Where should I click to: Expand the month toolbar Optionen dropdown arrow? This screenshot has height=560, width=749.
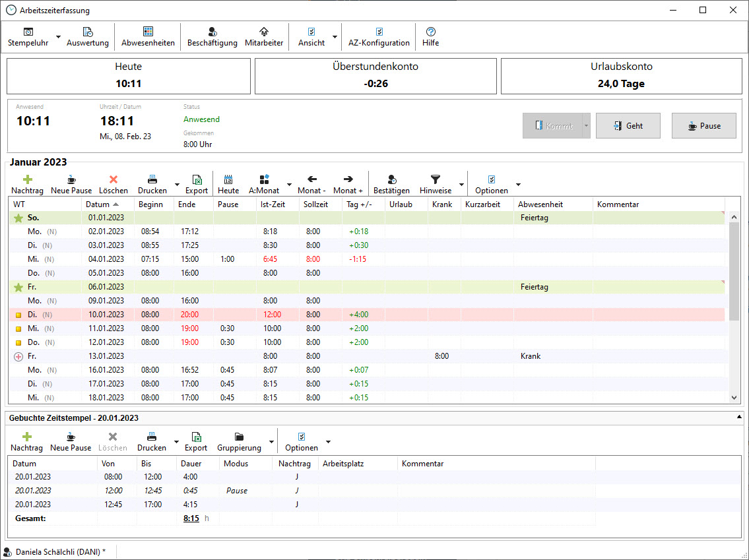click(518, 185)
